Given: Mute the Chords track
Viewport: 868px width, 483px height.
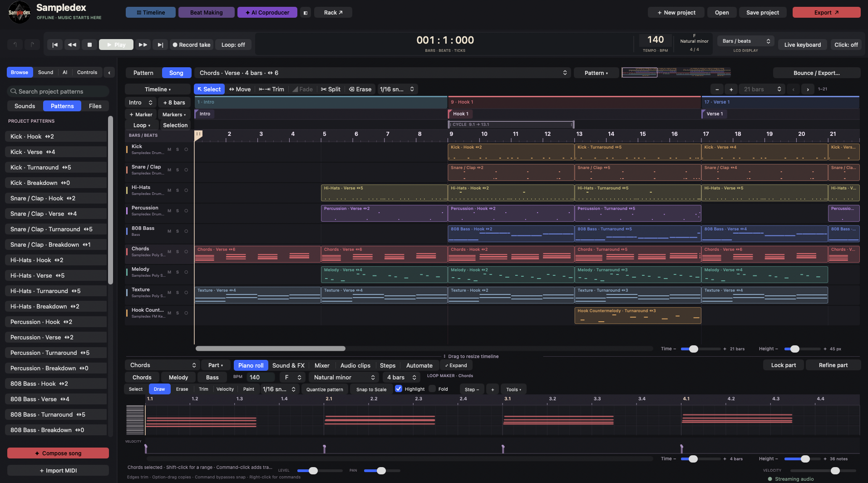Looking at the screenshot, I should tap(169, 252).
